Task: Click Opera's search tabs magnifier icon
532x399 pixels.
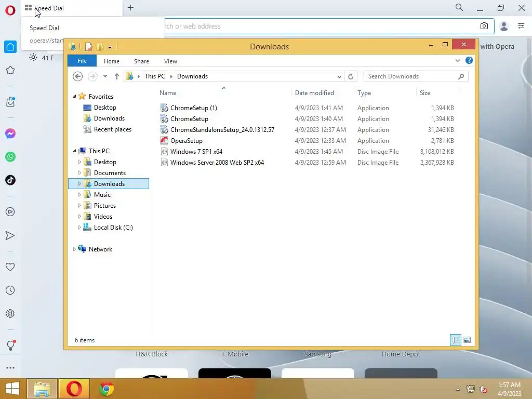Action: click(x=459, y=7)
